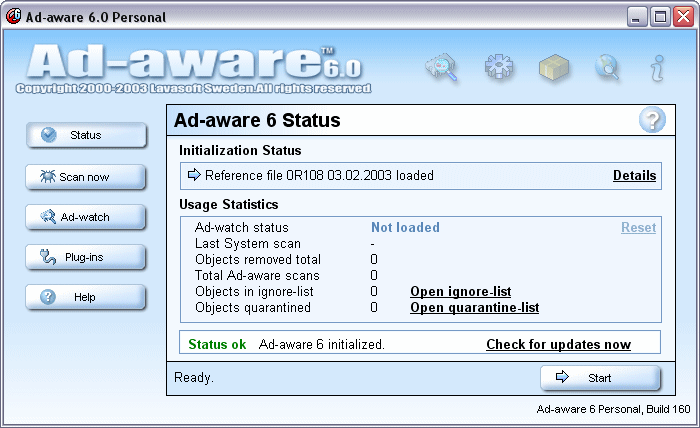This screenshot has width=700, height=428.
Task: Click the 'Ad-watch status' label
Action: click(x=242, y=227)
